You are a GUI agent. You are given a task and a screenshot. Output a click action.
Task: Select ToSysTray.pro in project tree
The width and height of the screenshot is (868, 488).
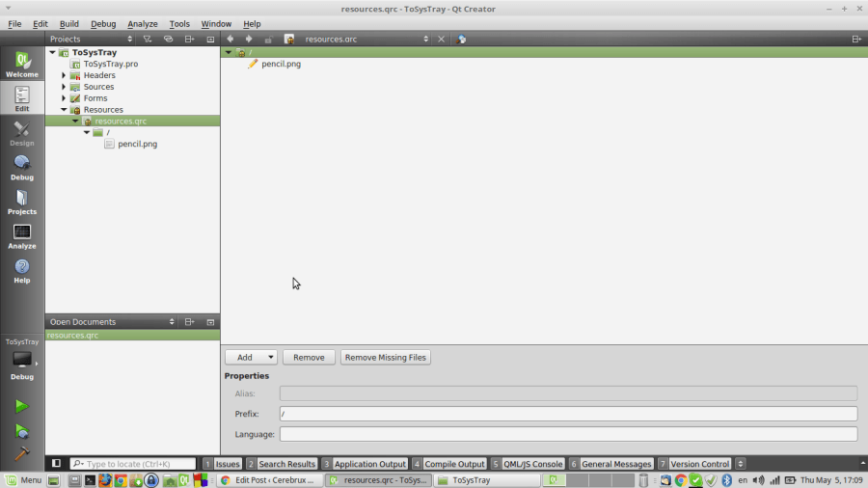pos(111,65)
